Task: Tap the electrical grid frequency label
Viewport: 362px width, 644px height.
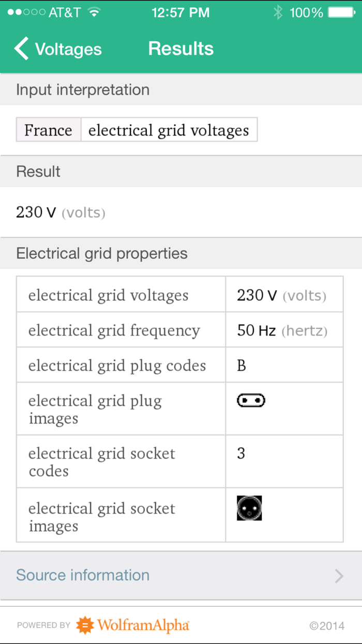Action: click(114, 330)
